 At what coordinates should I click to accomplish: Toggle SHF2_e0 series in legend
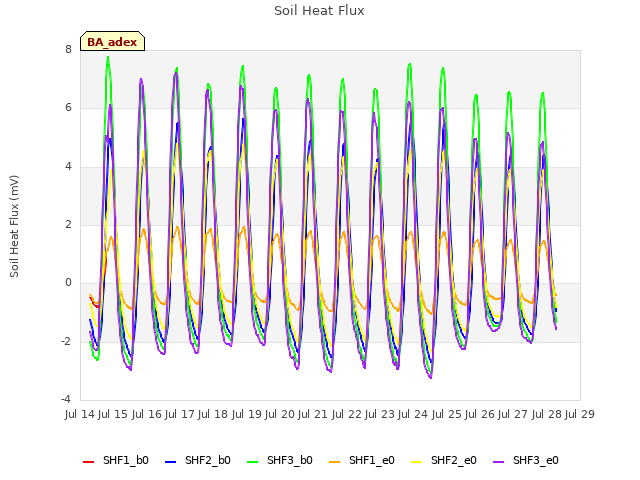tap(444, 460)
